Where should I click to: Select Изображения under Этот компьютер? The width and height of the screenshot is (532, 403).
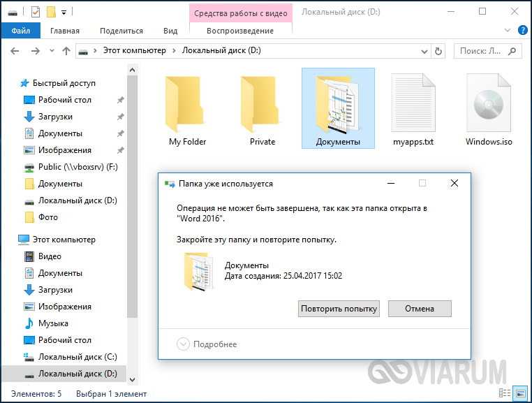65,307
